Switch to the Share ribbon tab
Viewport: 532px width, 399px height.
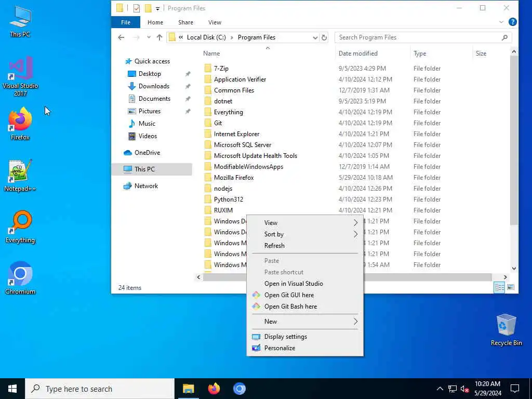pyautogui.click(x=185, y=22)
